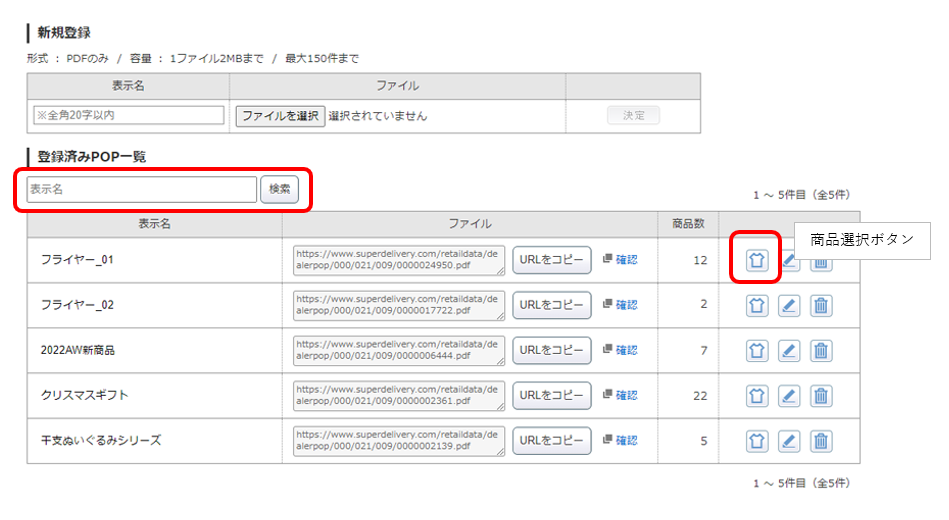Image resolution: width=949 pixels, height=520 pixels.
Task: Delete フライヤー_02 with trash icon
Action: pyautogui.click(x=821, y=305)
